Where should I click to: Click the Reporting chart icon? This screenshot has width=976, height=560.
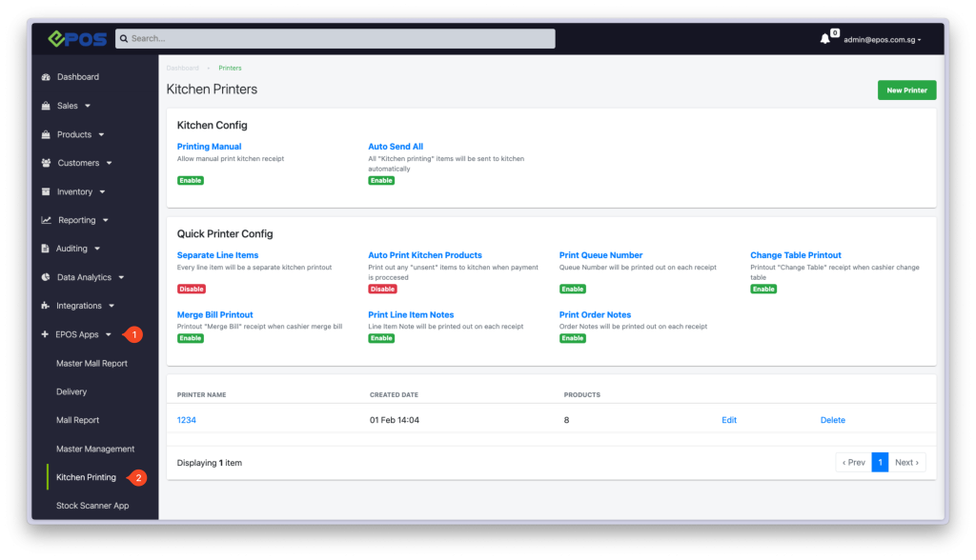coord(46,220)
